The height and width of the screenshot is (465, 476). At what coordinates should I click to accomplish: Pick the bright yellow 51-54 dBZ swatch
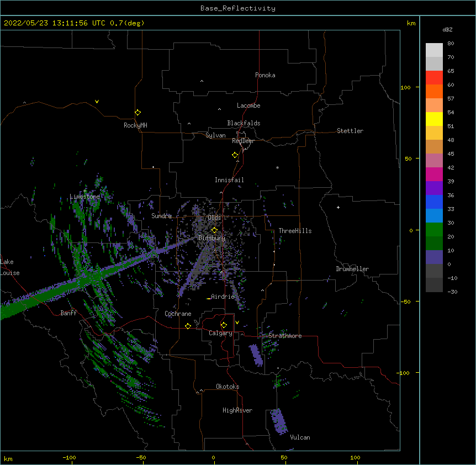[x=434, y=119]
